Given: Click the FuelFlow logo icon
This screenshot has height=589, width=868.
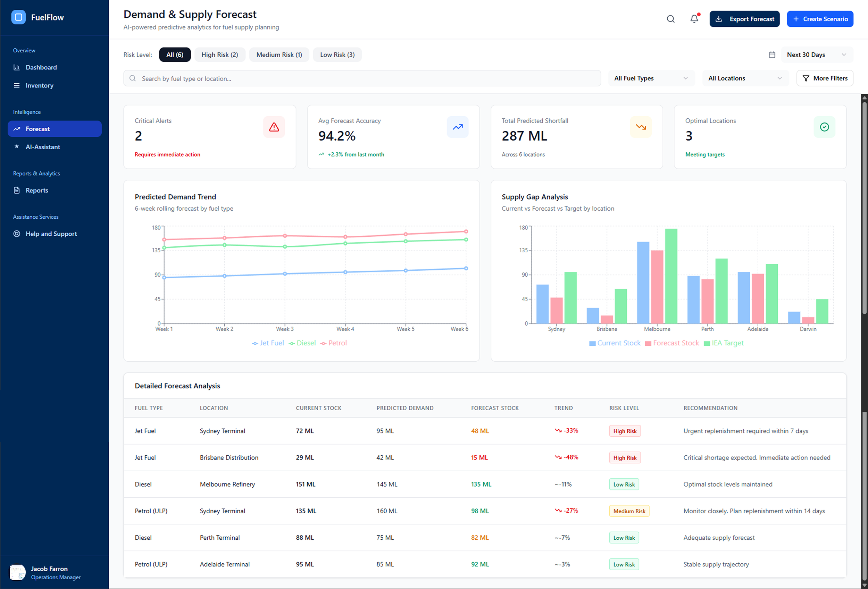Looking at the screenshot, I should [x=18, y=17].
